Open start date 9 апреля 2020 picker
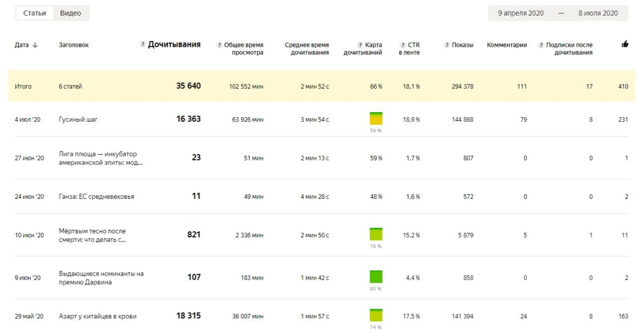Screen dimensions: 644x334 click(521, 13)
